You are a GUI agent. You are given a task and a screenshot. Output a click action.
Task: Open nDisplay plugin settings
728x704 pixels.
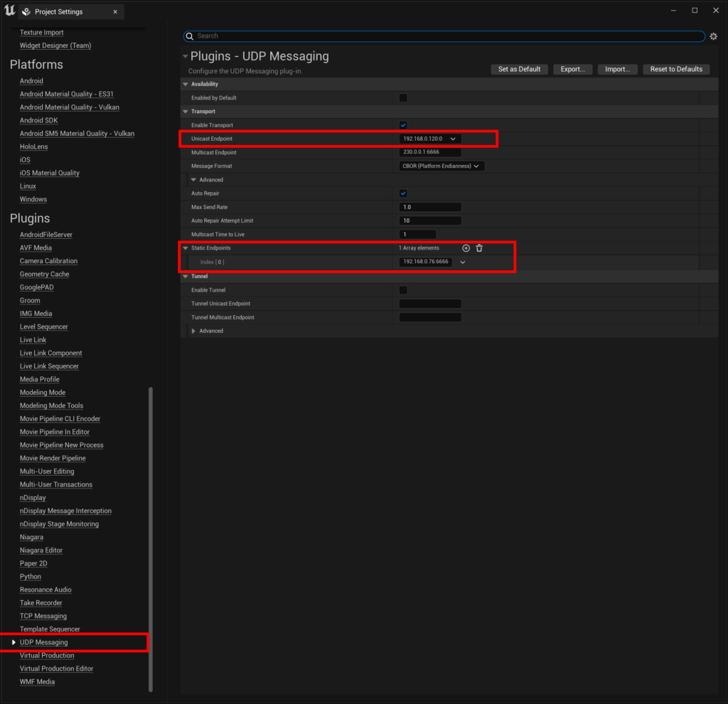[x=33, y=498]
